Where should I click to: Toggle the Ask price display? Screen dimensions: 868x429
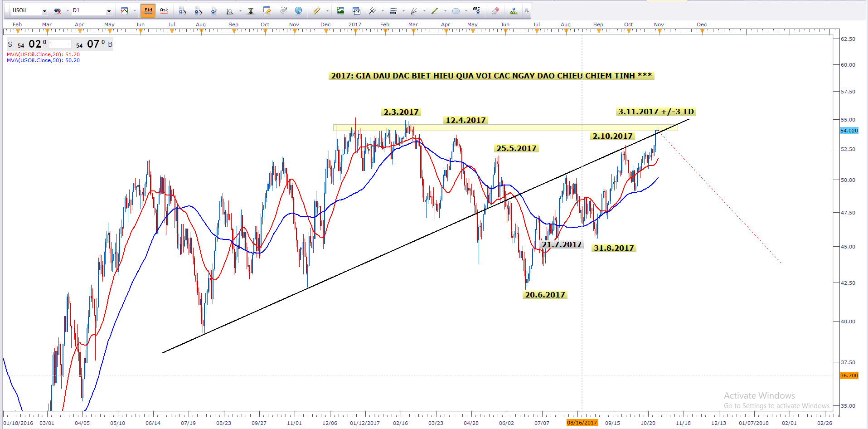click(x=164, y=10)
